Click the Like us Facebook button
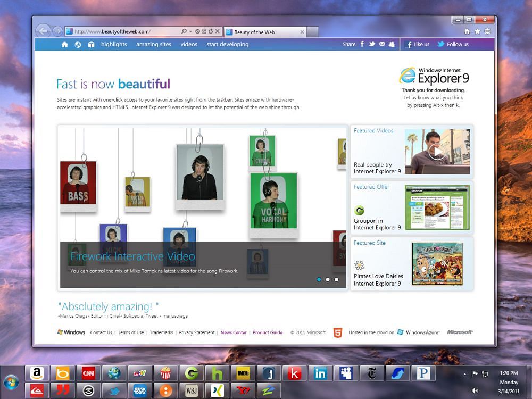This screenshot has height=399, width=532. tap(418, 45)
